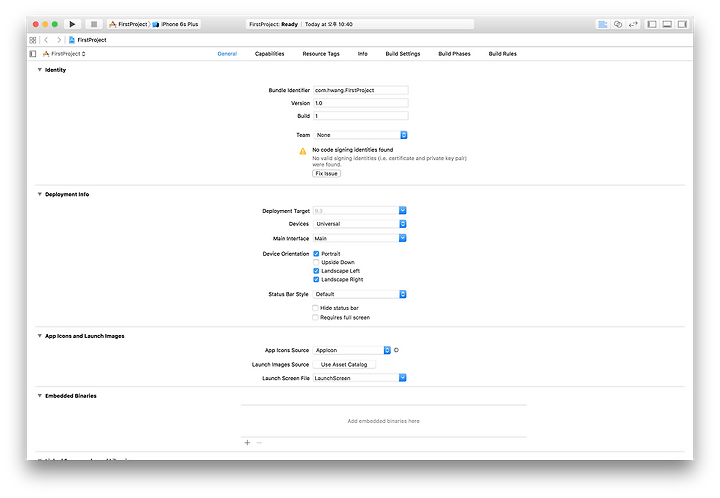Uncheck the Portrait orientation checkbox
This screenshot has height=498, width=720.
[x=316, y=254]
